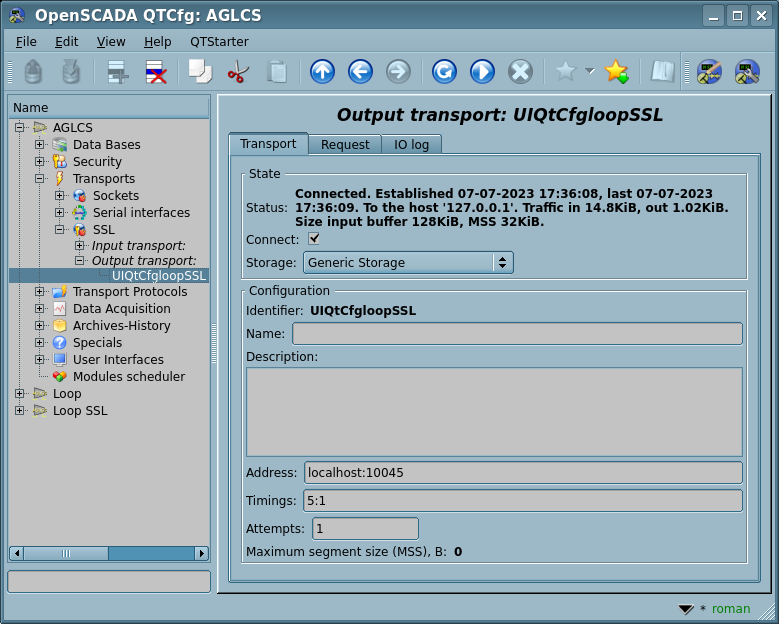Screen dimensions: 779x624
Task: Click the Attempts field
Action: click(x=365, y=528)
